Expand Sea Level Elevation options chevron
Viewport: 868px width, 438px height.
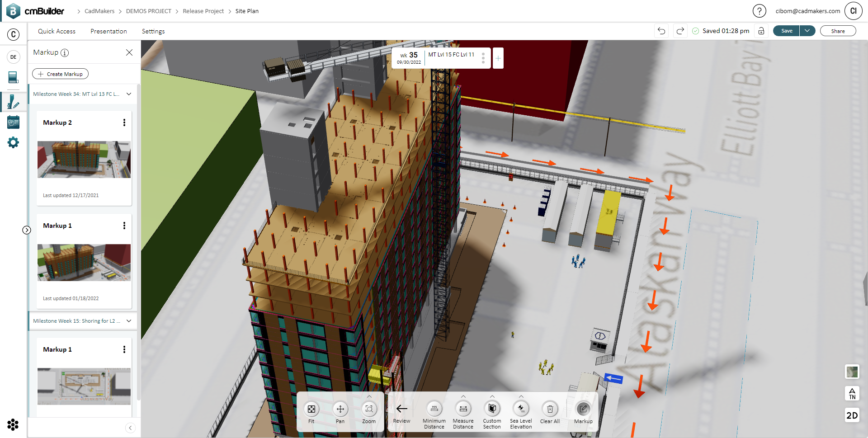[521, 396]
